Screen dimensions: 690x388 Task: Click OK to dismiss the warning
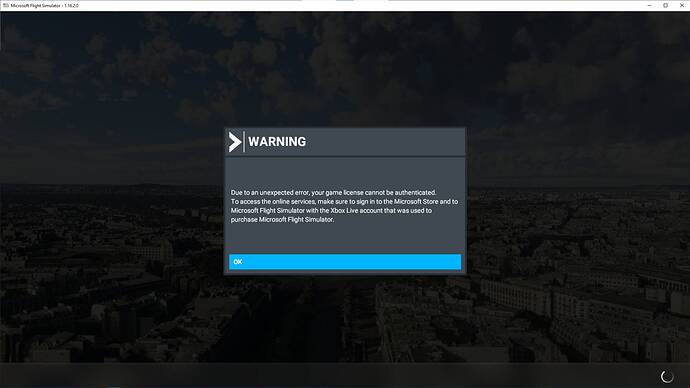[345, 262]
